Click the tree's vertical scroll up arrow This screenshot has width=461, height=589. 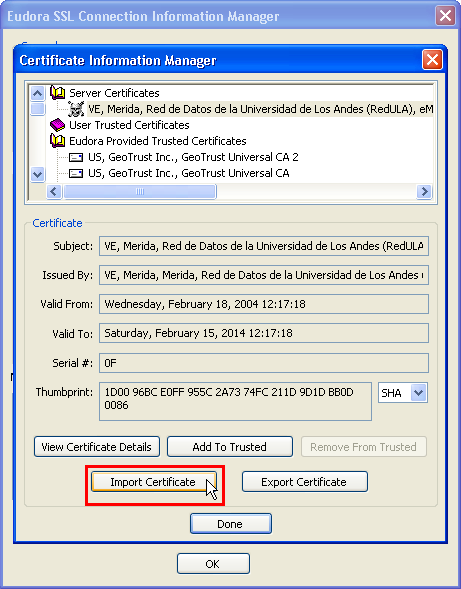click(x=38, y=93)
